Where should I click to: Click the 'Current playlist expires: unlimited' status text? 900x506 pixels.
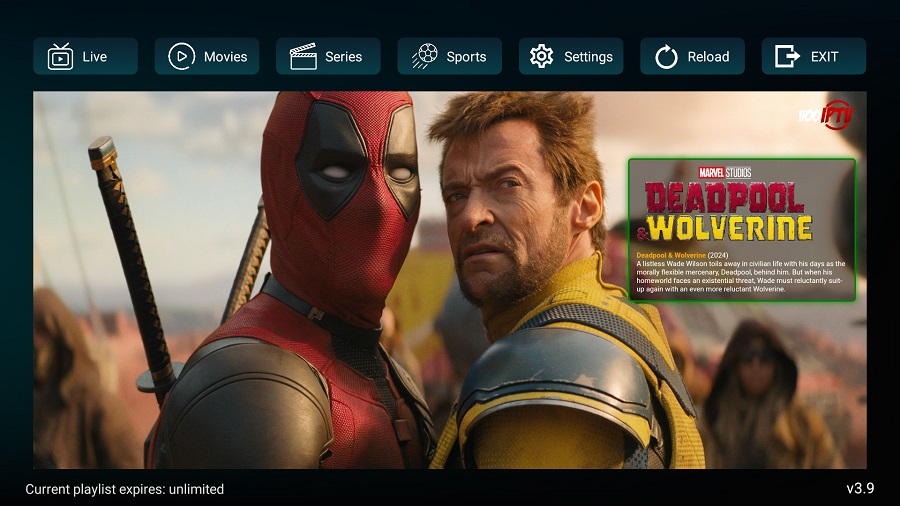click(x=125, y=489)
